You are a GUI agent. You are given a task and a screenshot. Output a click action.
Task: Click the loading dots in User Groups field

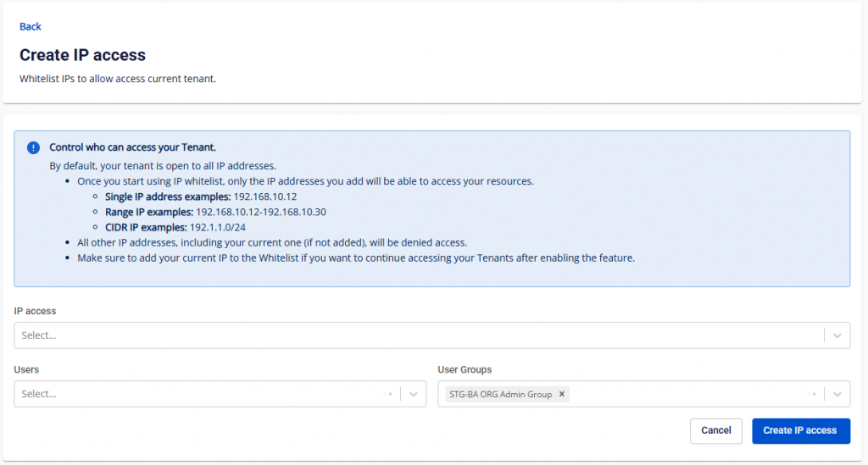[x=812, y=394]
